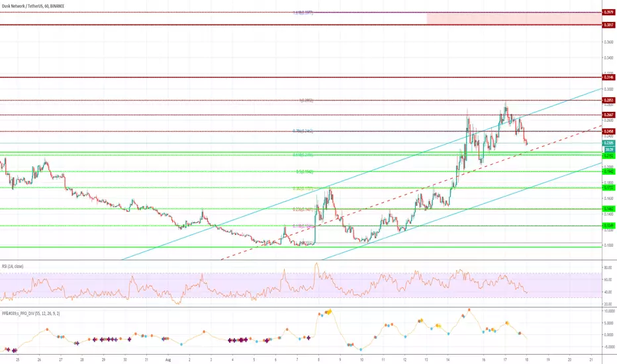This screenshot has width=617, height=364.
Task: Click the 0.1732 green price label
Action: tap(609, 188)
